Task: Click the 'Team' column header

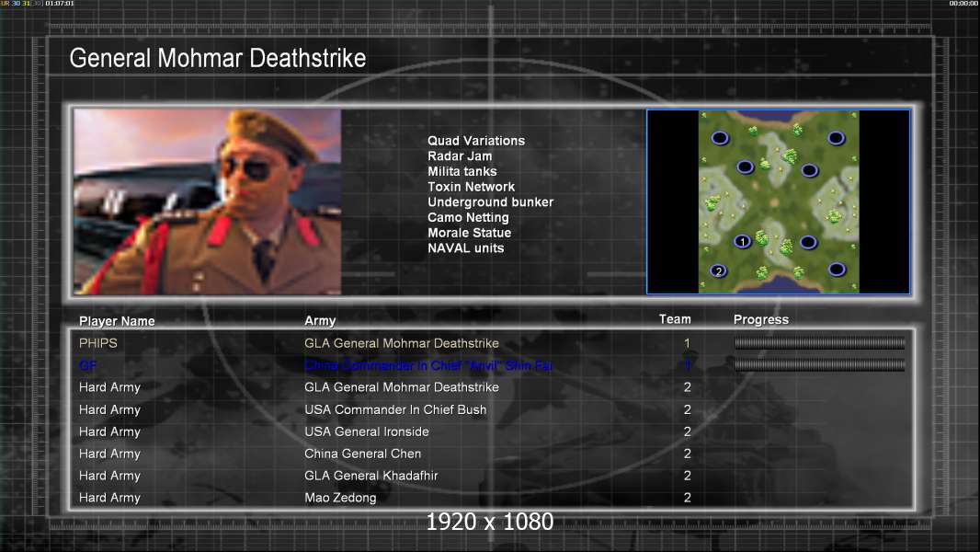Action: click(x=675, y=319)
